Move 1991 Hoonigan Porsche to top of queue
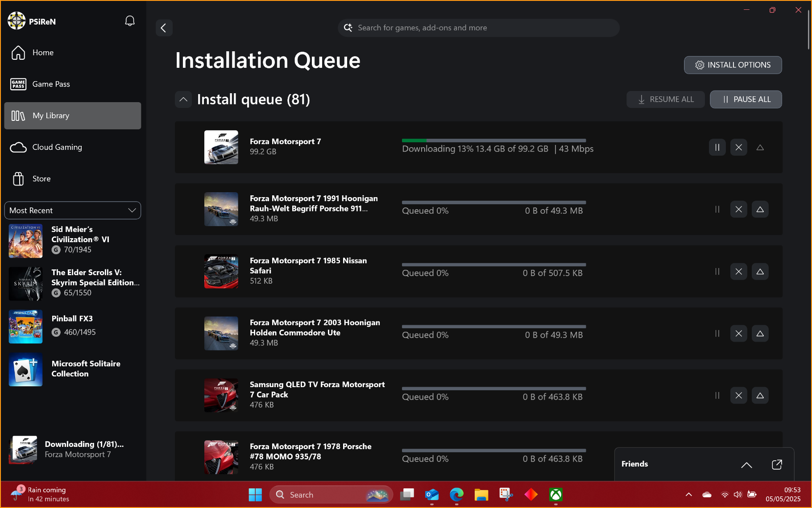Image resolution: width=812 pixels, height=508 pixels. click(x=760, y=209)
